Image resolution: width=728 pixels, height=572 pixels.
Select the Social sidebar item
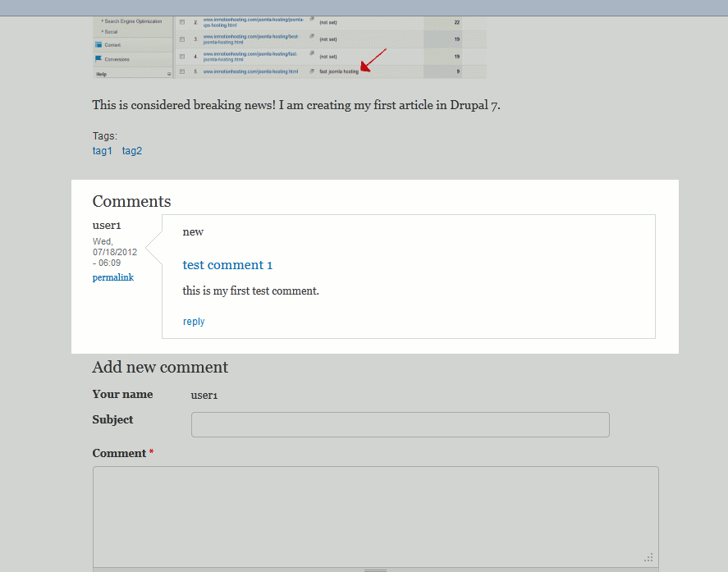(111, 31)
